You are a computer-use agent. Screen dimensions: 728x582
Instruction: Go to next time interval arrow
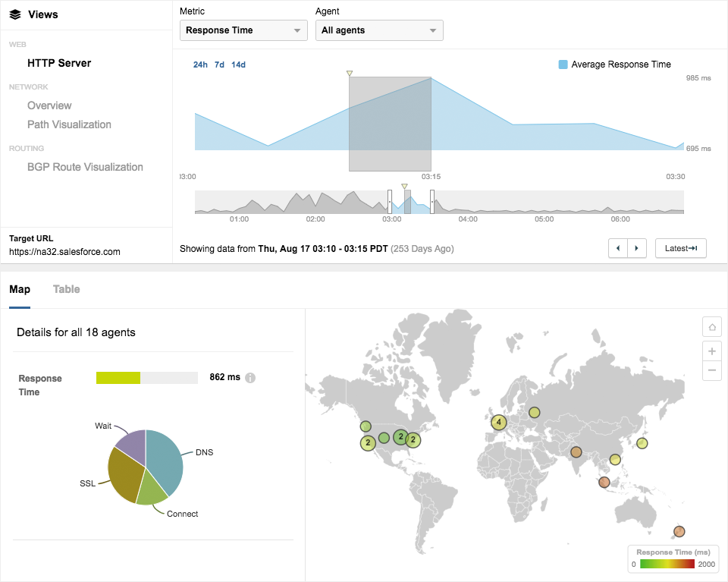coord(637,248)
